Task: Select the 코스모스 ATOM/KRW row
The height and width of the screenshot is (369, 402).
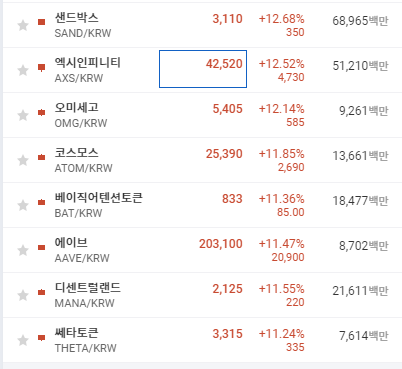Action: [x=202, y=160]
